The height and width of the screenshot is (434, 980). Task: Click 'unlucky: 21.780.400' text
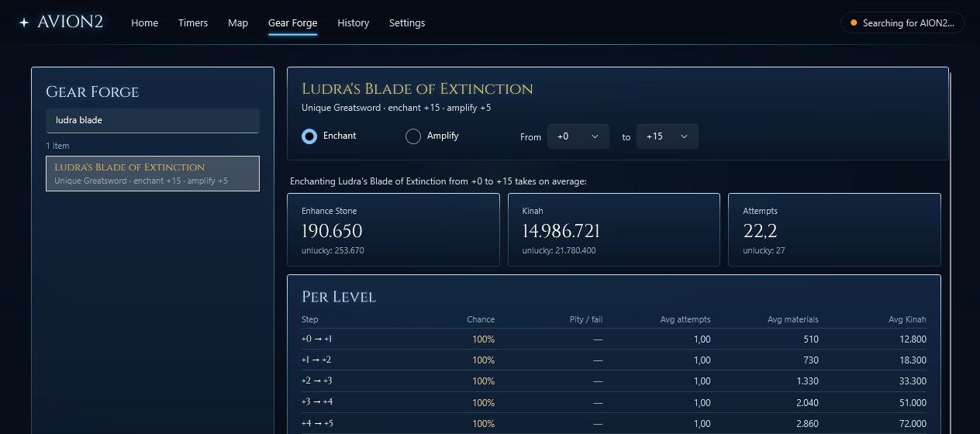(x=559, y=250)
